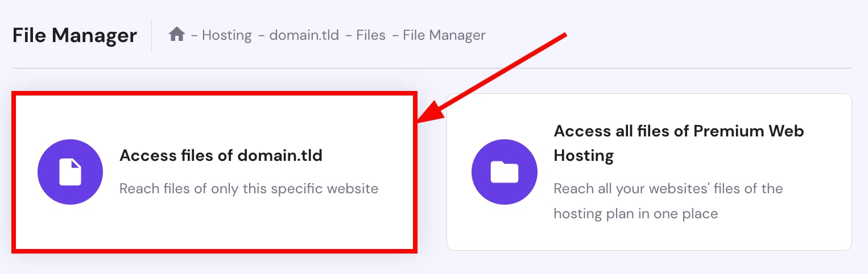
Task: Click "Reach files of only this specific website"
Action: (249, 188)
